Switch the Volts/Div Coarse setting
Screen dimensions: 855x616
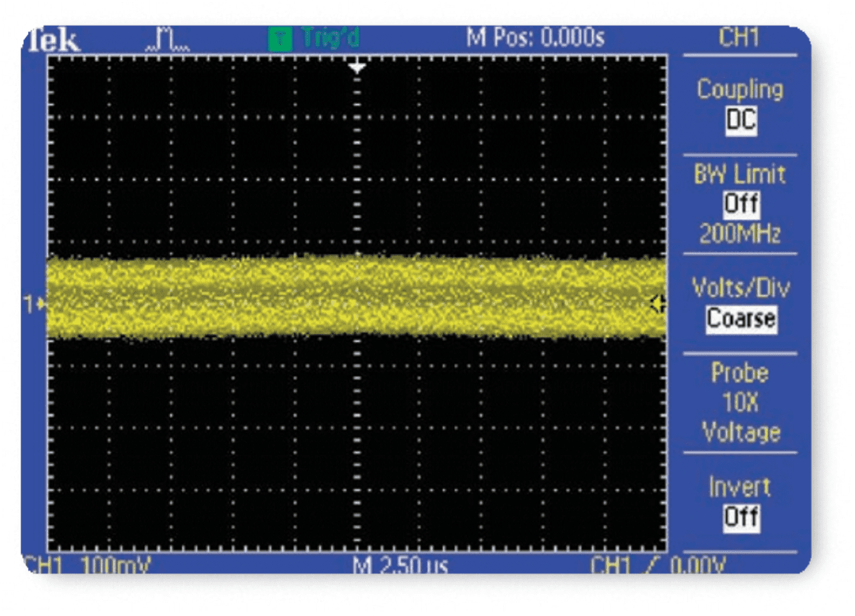pyautogui.click(x=741, y=318)
